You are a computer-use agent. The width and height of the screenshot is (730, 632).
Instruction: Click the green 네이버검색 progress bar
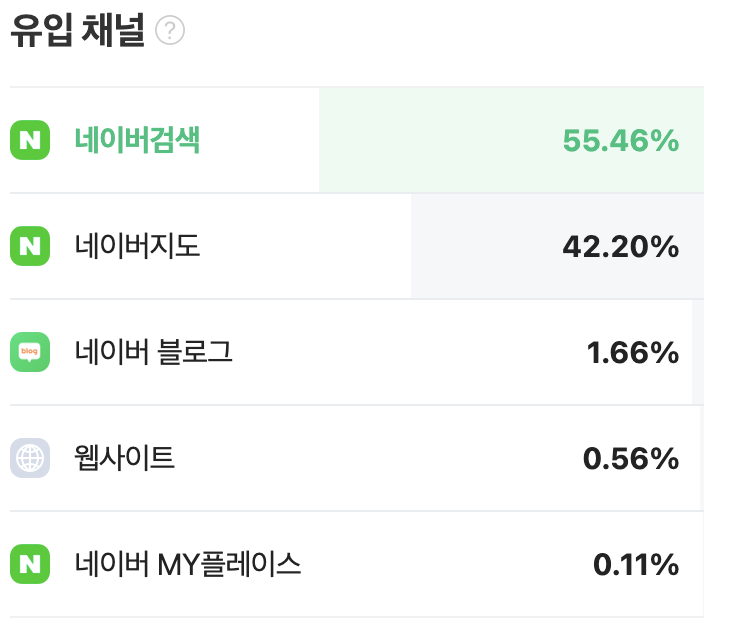(x=511, y=140)
